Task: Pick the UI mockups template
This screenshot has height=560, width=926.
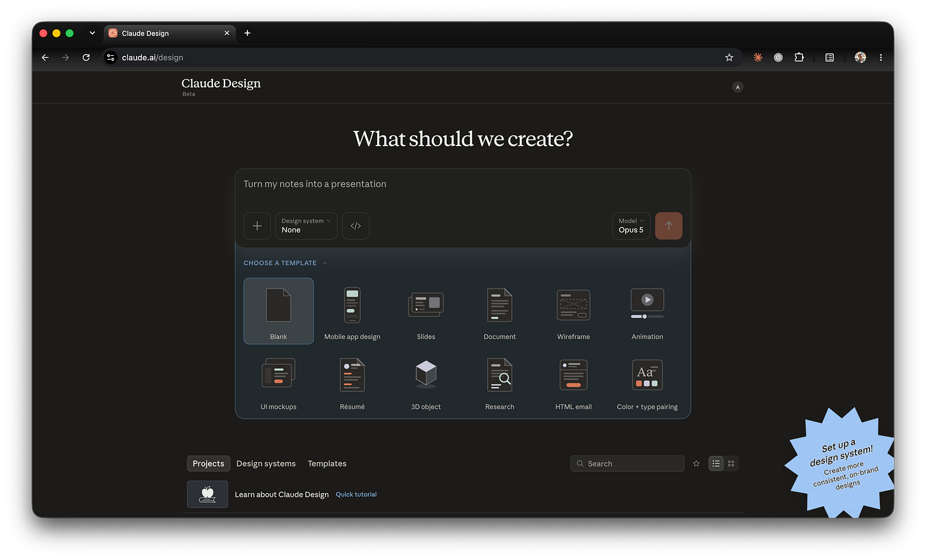Action: coord(279,381)
